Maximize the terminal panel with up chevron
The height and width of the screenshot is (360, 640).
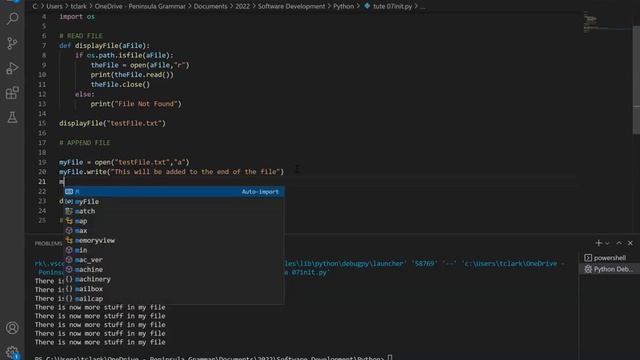coord(619,243)
